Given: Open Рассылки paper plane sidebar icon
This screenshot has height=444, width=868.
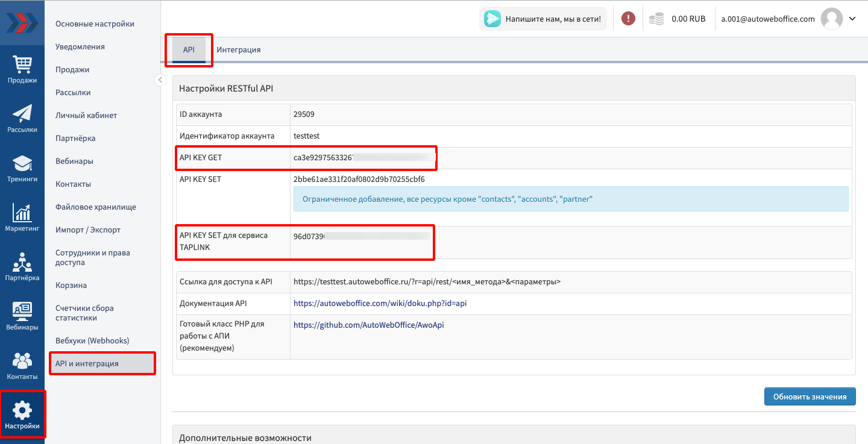Looking at the screenshot, I should [22, 114].
